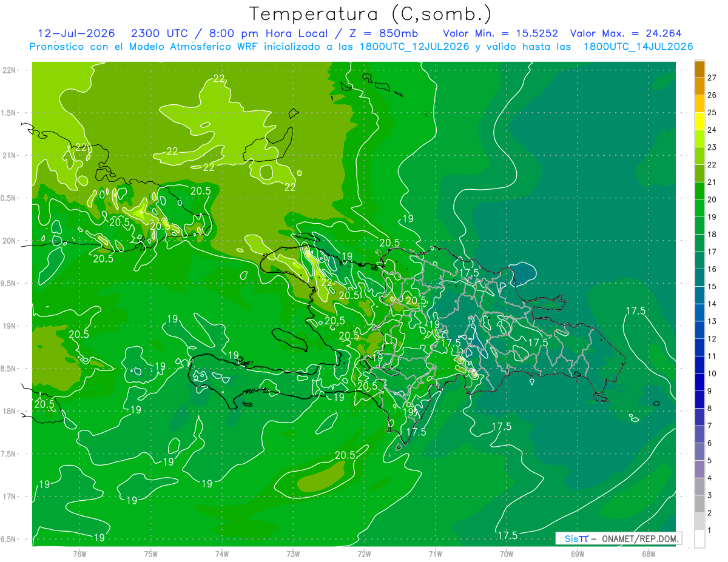Click the green swatch between 19 and 20

[699, 208]
